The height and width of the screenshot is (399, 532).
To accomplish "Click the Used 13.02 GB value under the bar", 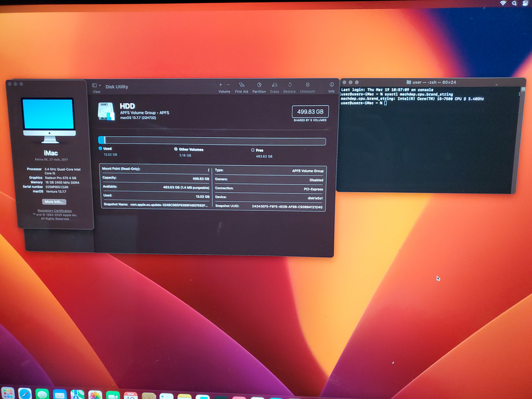I will pyautogui.click(x=110, y=154).
